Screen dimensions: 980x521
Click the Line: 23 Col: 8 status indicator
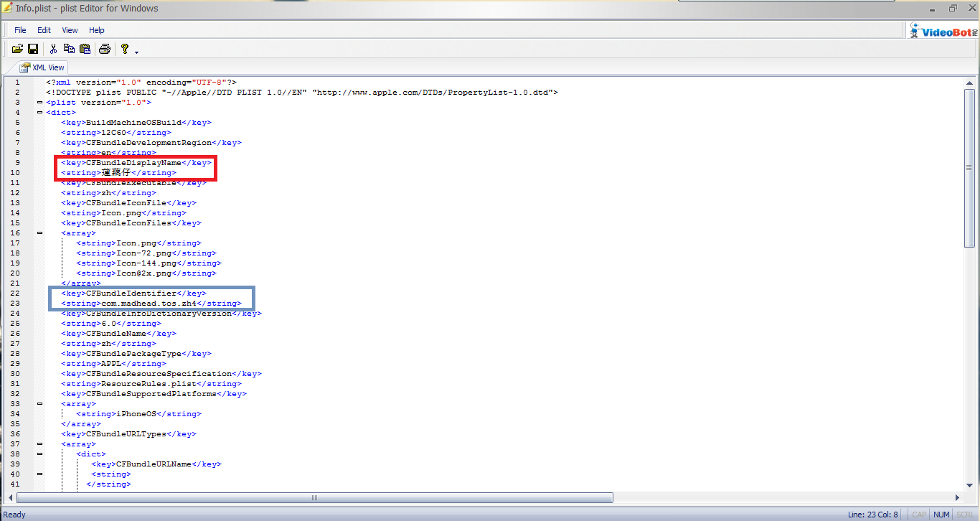(x=873, y=515)
